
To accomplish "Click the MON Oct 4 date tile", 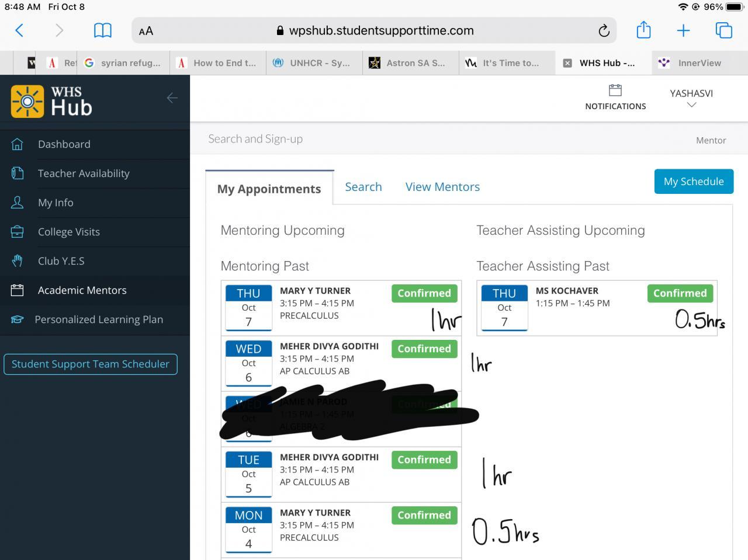I will [248, 530].
